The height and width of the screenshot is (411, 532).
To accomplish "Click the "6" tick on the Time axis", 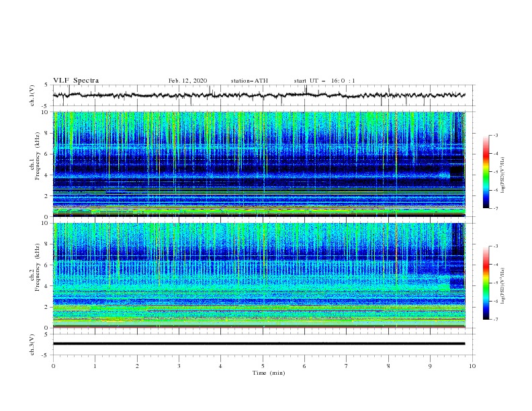I will [304, 366].
